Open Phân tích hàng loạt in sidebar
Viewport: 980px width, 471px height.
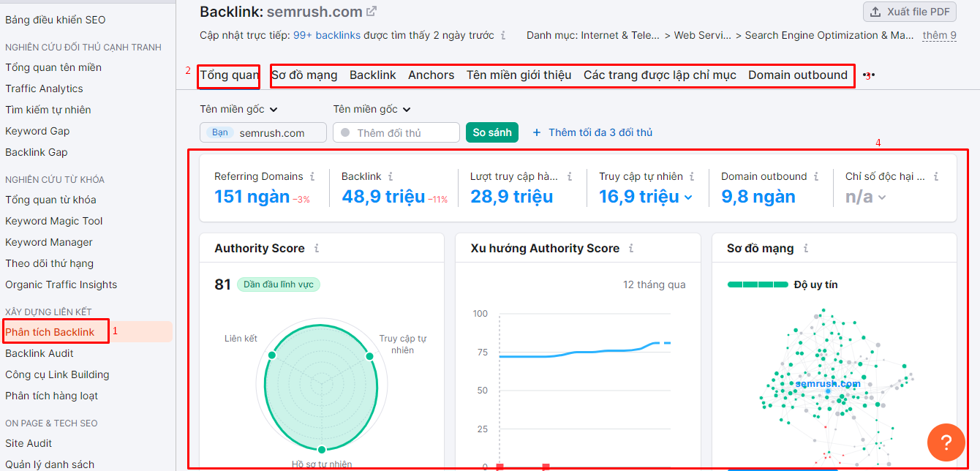tap(51, 396)
